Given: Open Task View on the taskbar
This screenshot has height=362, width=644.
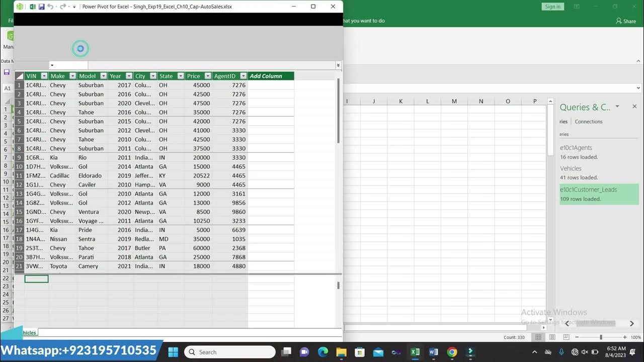Looking at the screenshot, I should pos(286,352).
